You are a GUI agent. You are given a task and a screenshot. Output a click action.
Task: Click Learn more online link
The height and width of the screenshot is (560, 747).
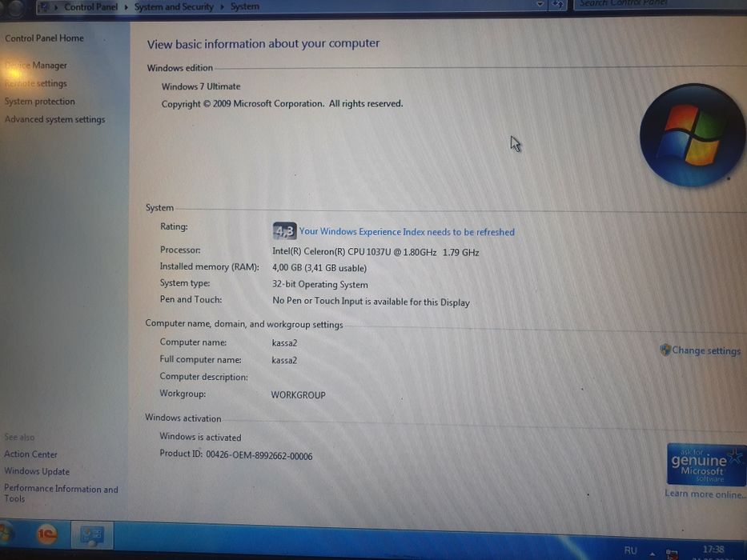[705, 494]
